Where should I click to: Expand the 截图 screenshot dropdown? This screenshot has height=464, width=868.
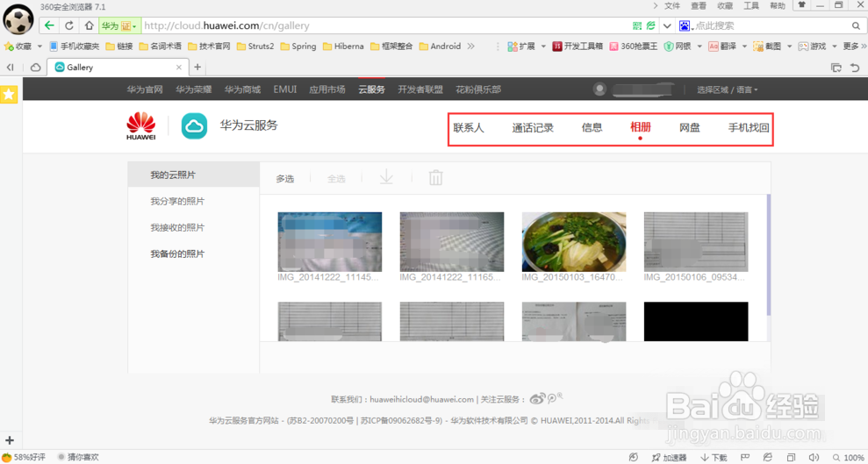click(x=789, y=46)
